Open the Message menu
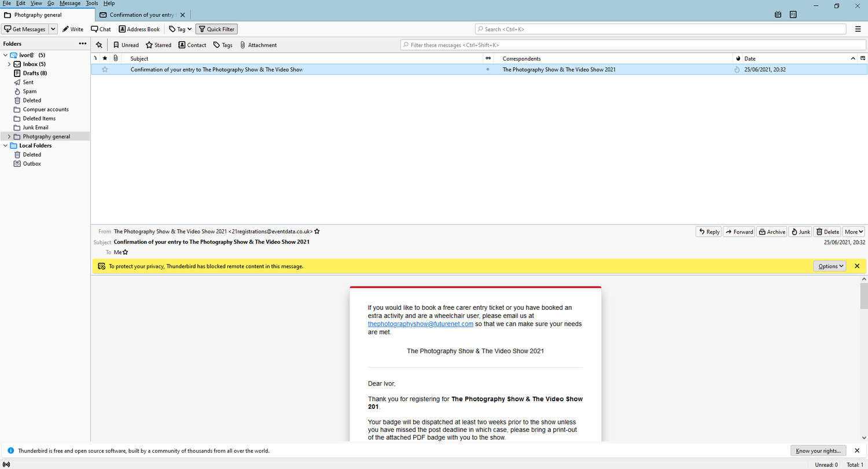Image resolution: width=868 pixels, height=469 pixels. coord(70,3)
